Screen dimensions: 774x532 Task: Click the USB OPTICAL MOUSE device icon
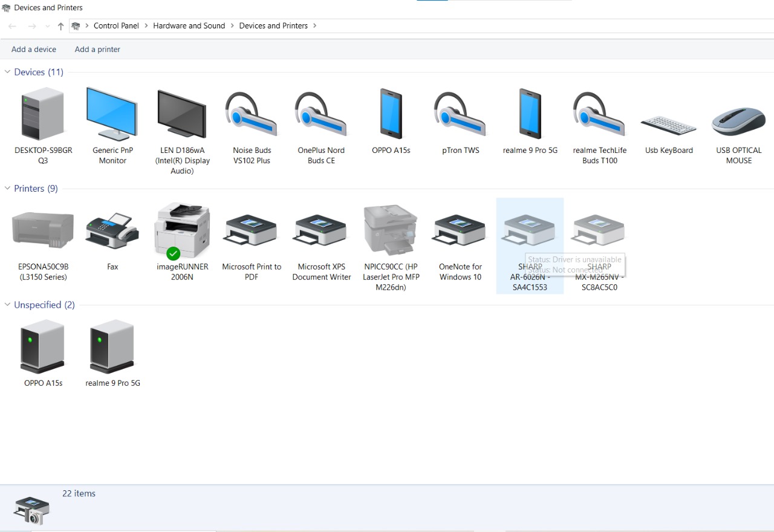point(738,121)
